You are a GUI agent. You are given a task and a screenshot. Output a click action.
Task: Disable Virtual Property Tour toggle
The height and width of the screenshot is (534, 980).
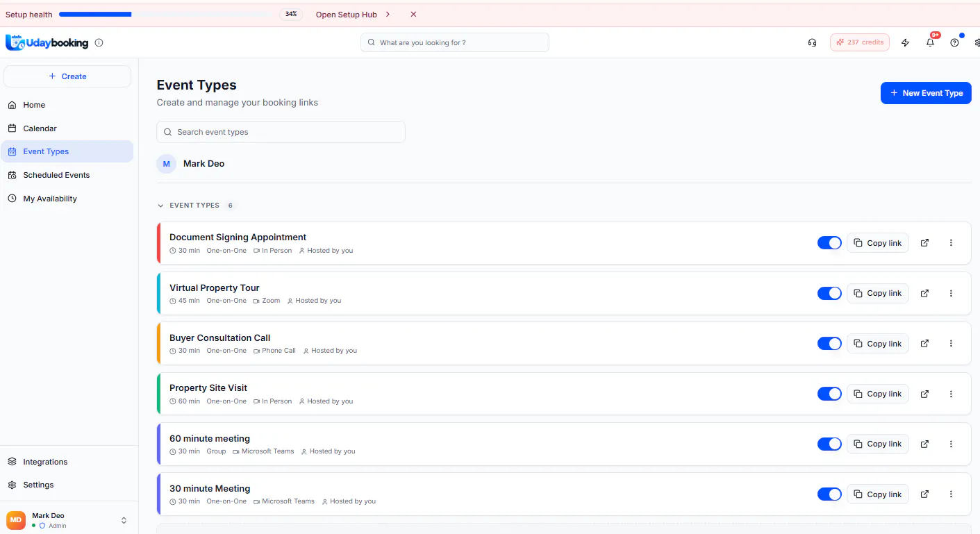tap(829, 293)
